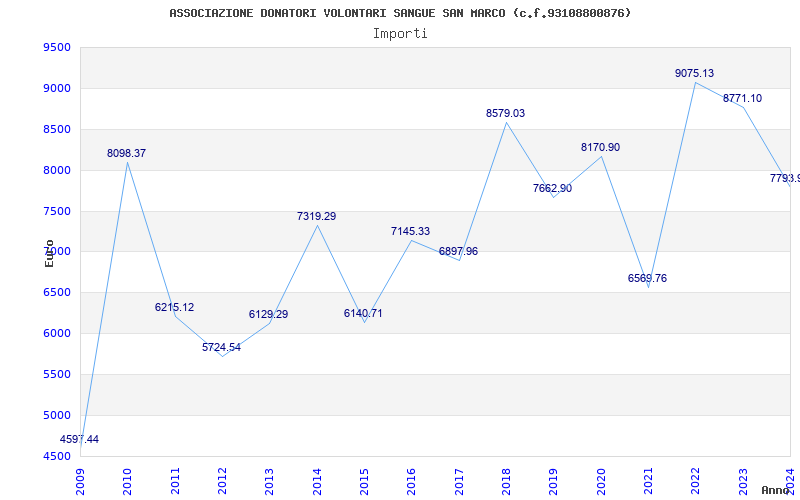The image size is (800, 500).
Task: Click the Euro y-axis label
Action: [x=49, y=253]
